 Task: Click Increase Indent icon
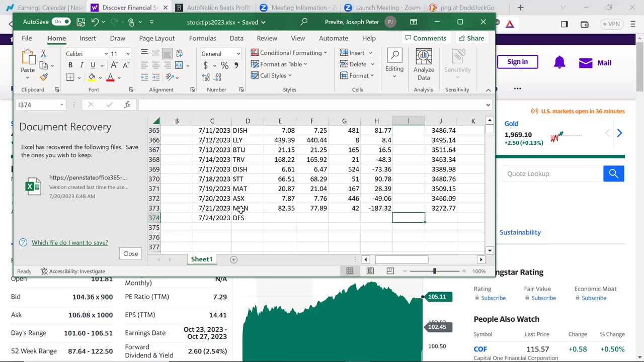click(x=156, y=77)
